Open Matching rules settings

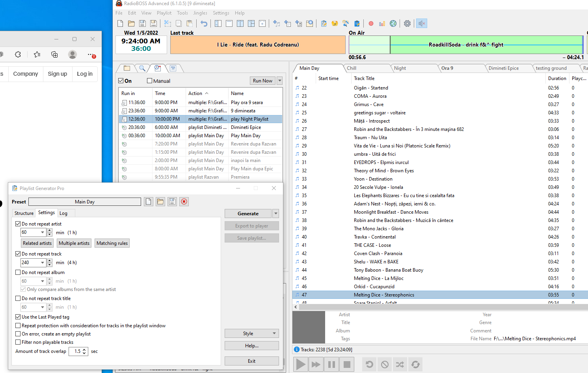[112, 243]
